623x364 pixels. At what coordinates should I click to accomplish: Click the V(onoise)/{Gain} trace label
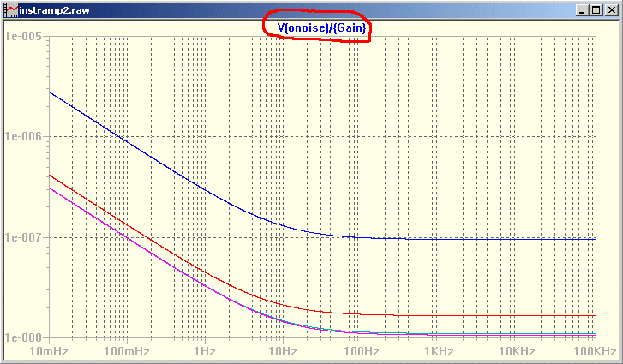tap(321, 28)
